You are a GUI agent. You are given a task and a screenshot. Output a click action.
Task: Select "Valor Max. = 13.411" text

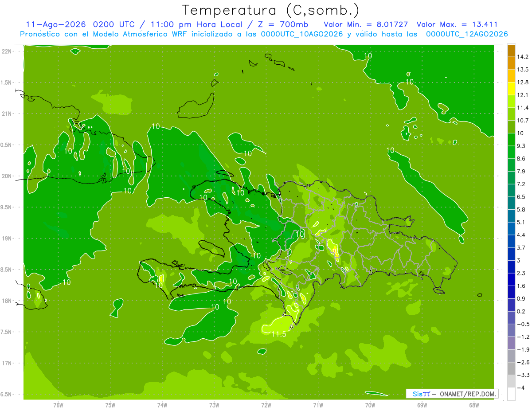click(x=457, y=24)
